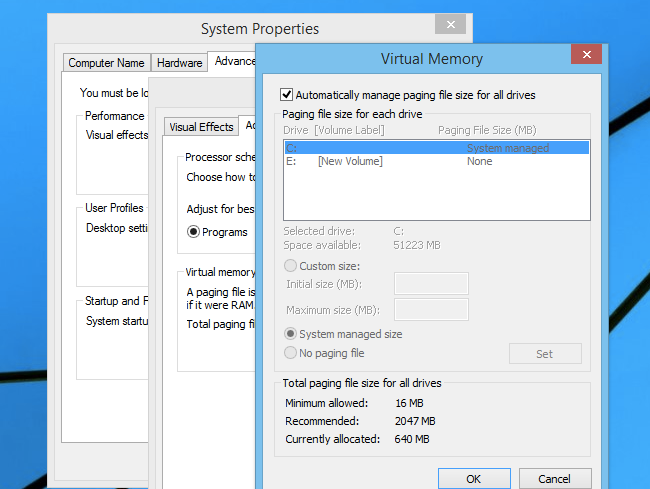
Task: Switch to Hardware tab in System Properties
Action: point(179,63)
